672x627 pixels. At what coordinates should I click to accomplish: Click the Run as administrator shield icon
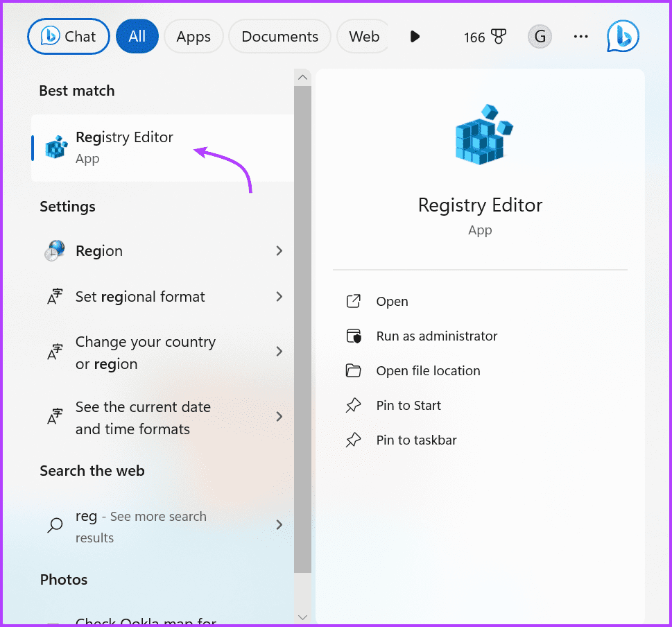(x=354, y=336)
